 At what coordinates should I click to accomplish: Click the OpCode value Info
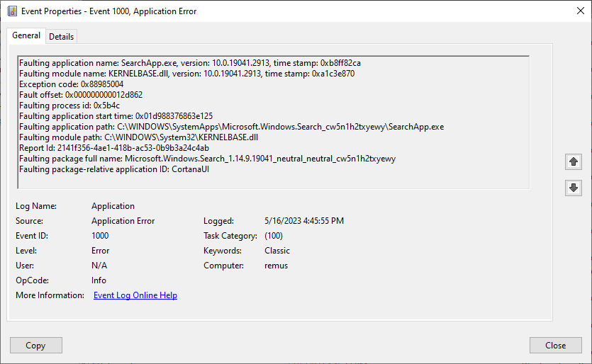pyautogui.click(x=99, y=280)
